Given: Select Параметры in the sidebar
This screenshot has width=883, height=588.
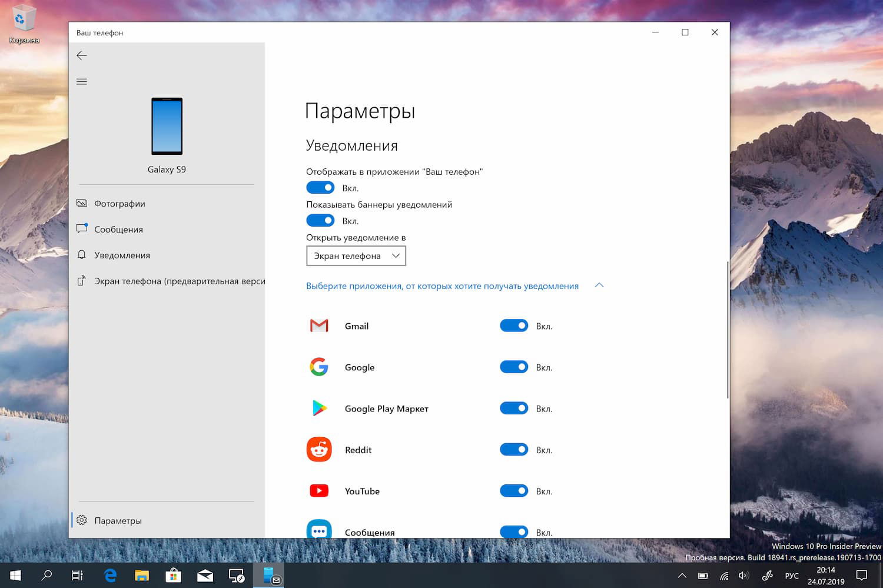Looking at the screenshot, I should [167, 520].
